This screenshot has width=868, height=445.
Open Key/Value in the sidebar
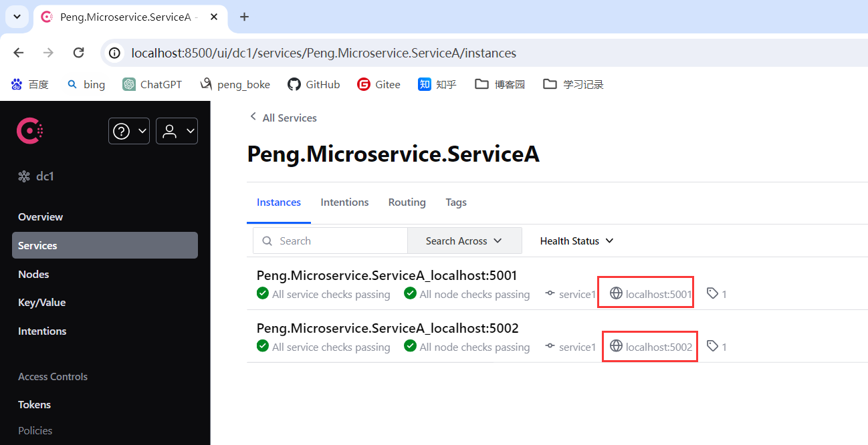(x=41, y=303)
